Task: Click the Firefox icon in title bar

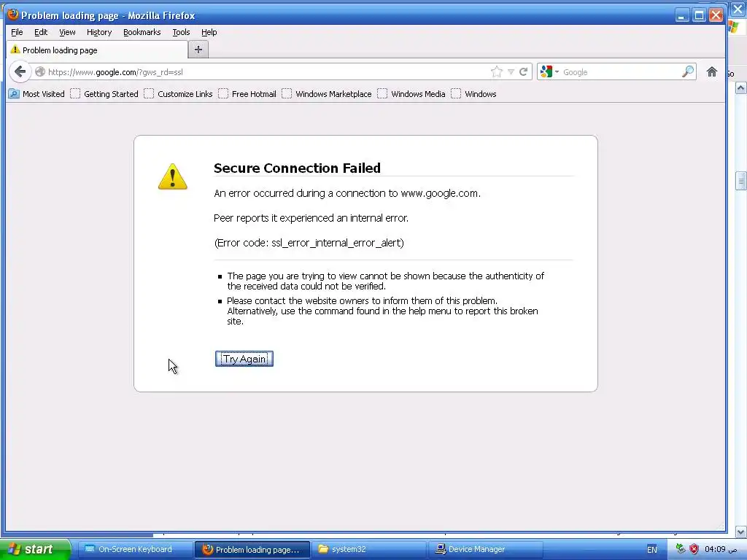Action: tap(13, 15)
